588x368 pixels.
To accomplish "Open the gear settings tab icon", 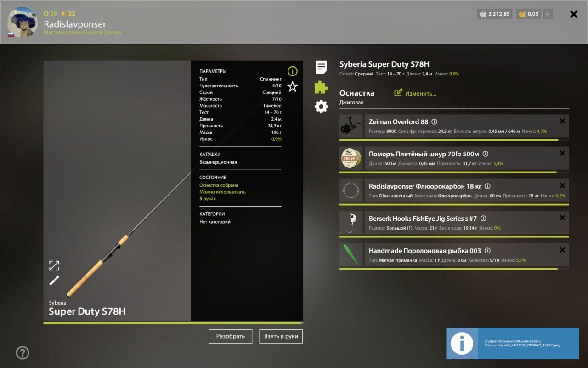I will click(x=321, y=107).
